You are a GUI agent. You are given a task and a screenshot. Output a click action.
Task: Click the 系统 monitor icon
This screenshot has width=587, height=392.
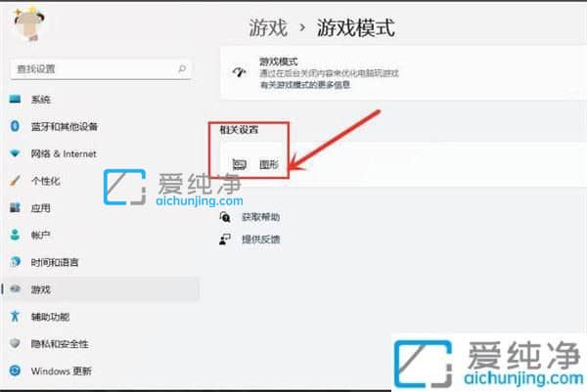(x=15, y=99)
